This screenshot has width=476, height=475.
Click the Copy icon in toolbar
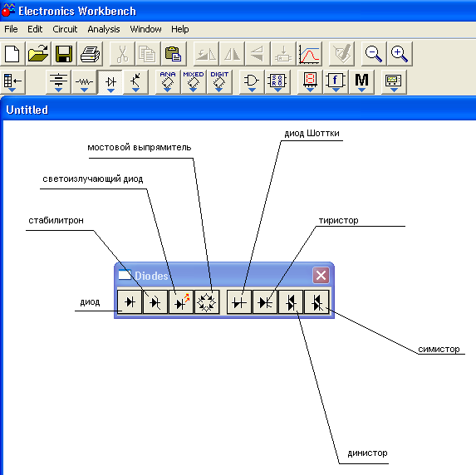point(148,54)
